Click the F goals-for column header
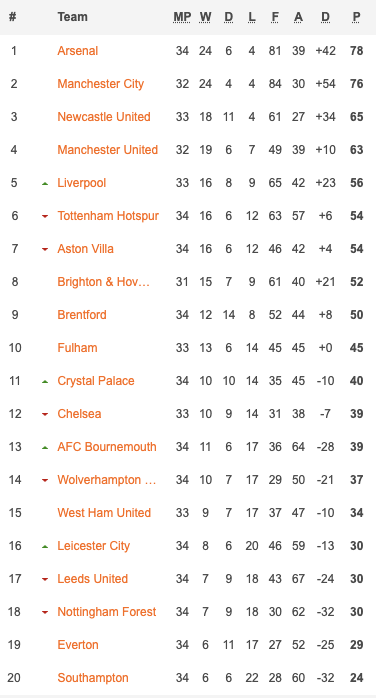 [275, 17]
